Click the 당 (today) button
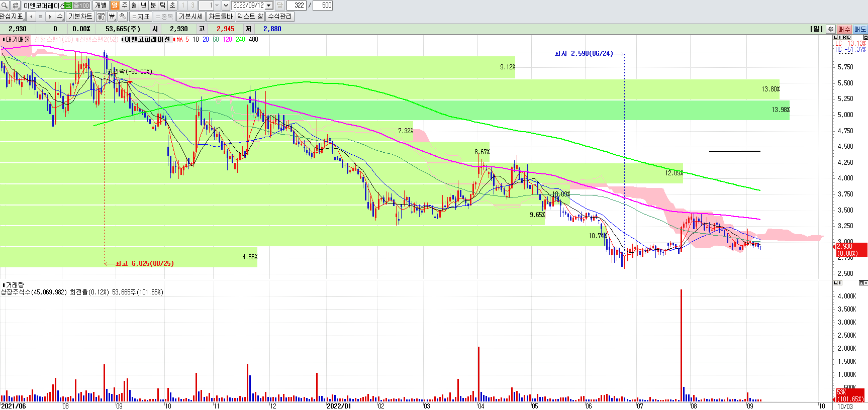 point(279,5)
